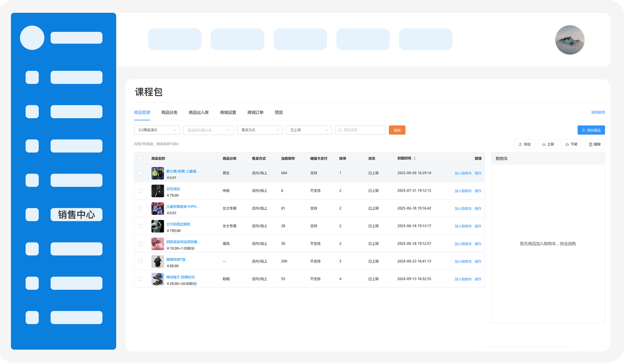Image resolution: width=634 pixels, height=364 pixels.
Task: Select the checkbox for 潮牌纯棉T恤 row
Action: [x=140, y=261]
